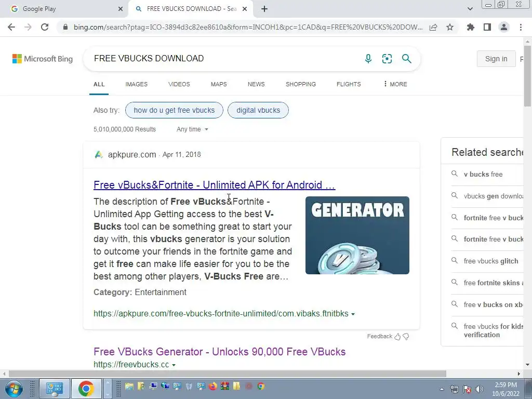This screenshot has width=532, height=399.
Task: Click into the Bing search box
Action: point(224,59)
